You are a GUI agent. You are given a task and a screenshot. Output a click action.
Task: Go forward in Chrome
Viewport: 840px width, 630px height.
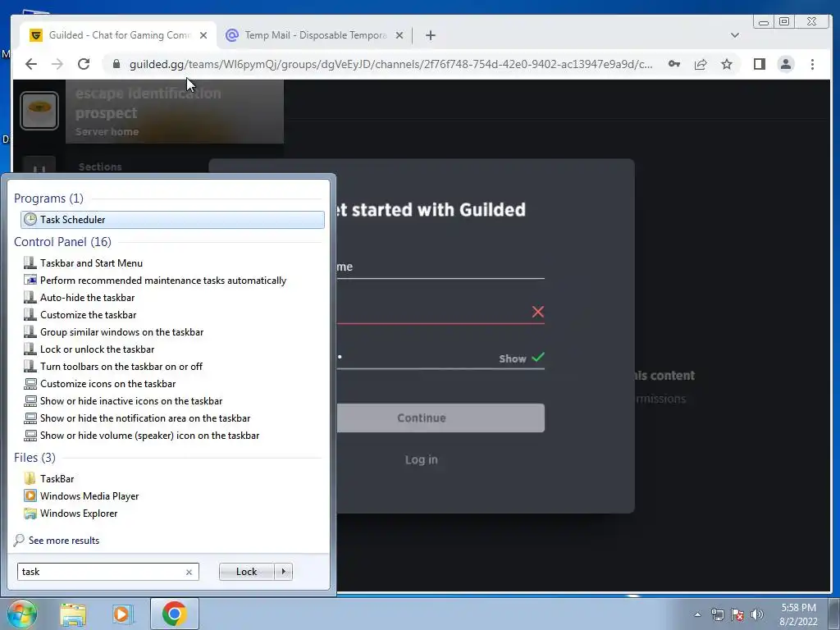pyautogui.click(x=57, y=64)
